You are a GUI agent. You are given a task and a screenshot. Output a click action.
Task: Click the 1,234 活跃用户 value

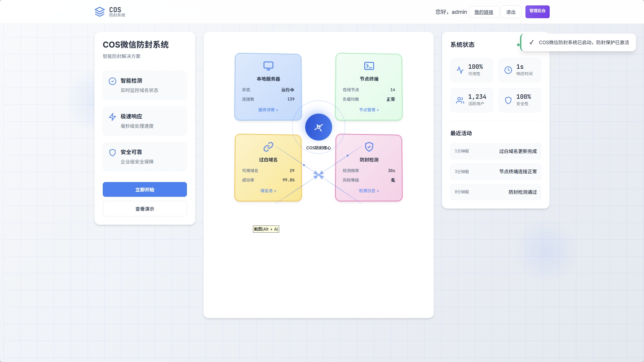pyautogui.click(x=477, y=97)
